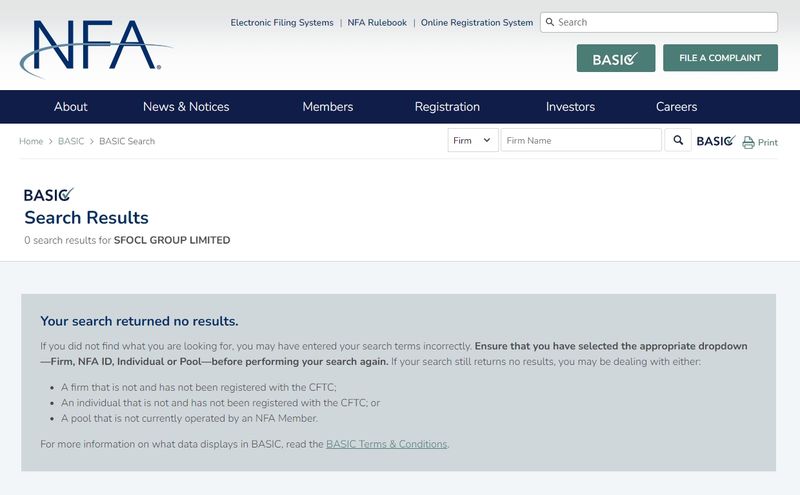Screen dimensions: 800x495
Task: Open the Careers menu
Action: [676, 107]
